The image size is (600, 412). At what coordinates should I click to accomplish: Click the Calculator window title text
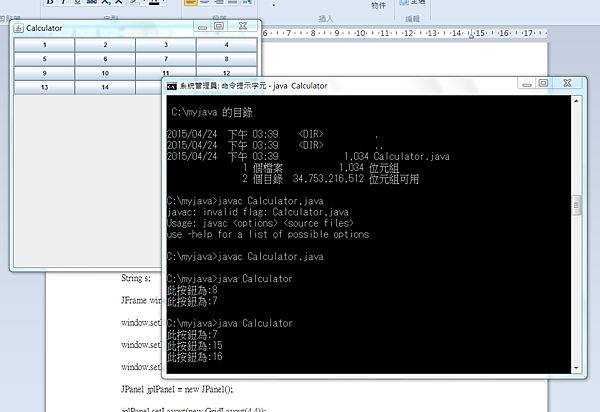(x=44, y=28)
